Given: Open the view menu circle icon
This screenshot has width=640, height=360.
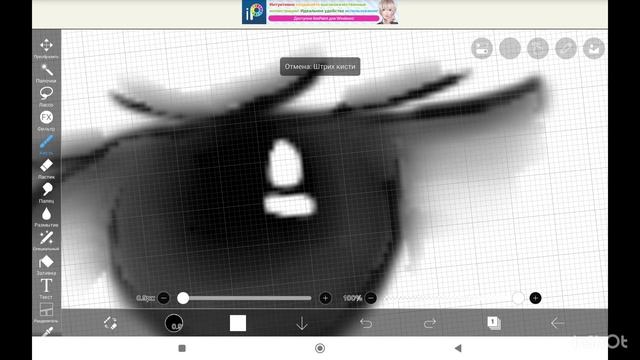Looking at the screenshot, I should click(482, 49).
